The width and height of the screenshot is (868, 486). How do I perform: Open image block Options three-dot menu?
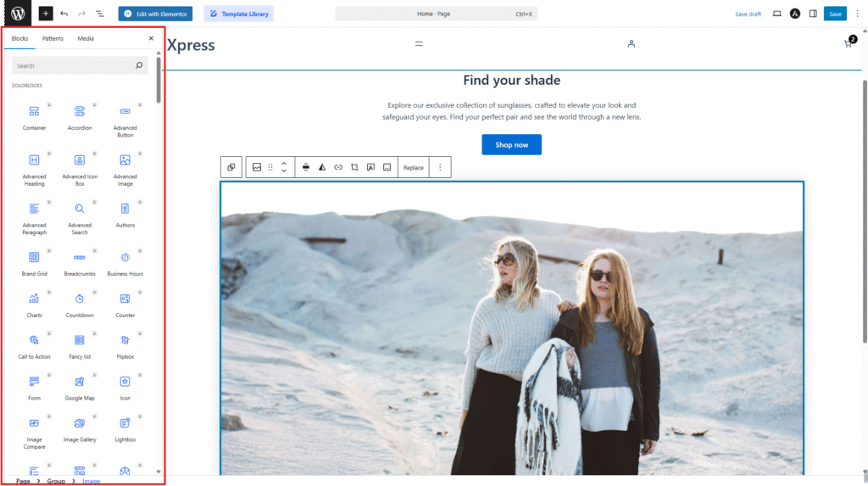440,167
